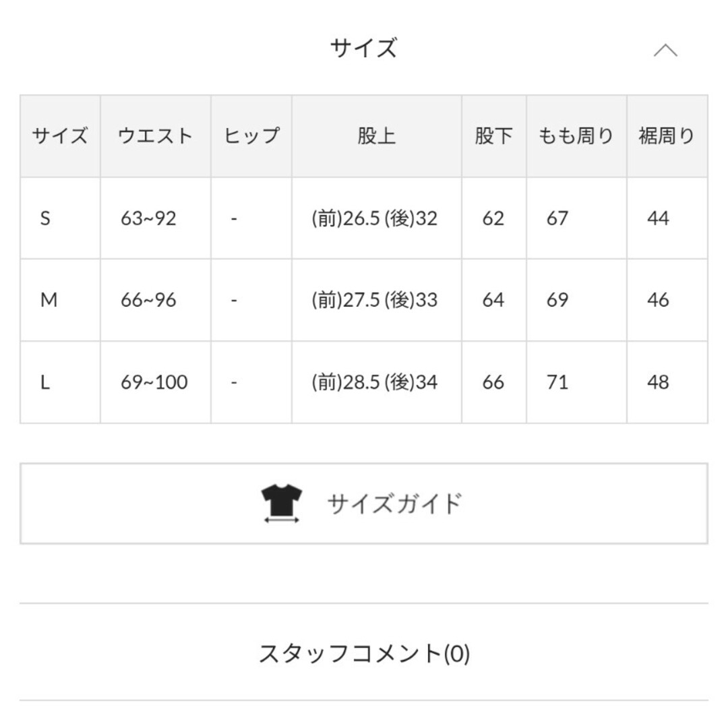Select waist value 63~92 cell

(x=156, y=218)
